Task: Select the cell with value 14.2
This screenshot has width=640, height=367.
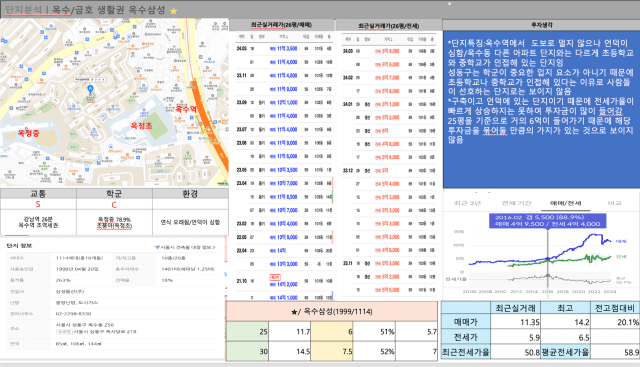Action: coord(565,322)
